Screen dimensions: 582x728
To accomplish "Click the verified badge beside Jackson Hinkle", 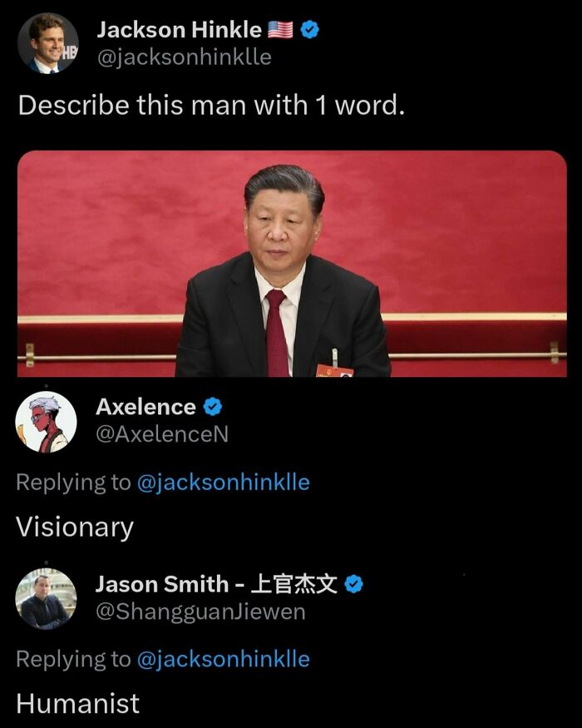I will (x=309, y=30).
